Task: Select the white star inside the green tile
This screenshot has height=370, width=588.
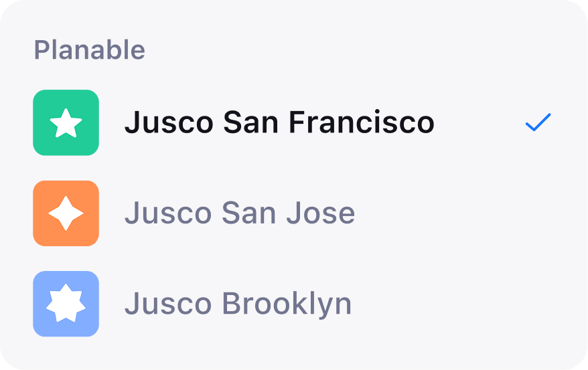Action: tap(66, 123)
